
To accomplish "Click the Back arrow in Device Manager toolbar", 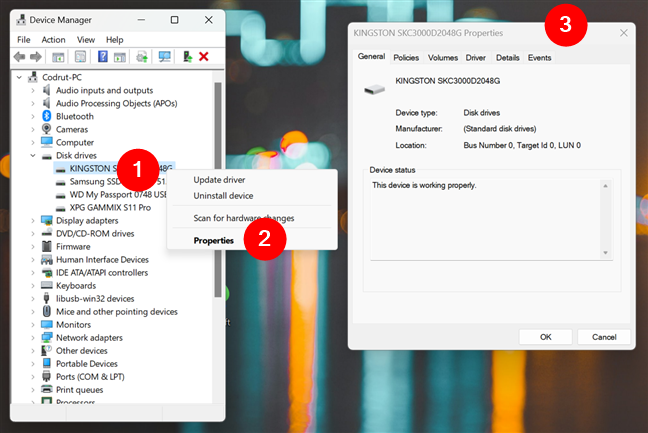I will click(x=19, y=57).
